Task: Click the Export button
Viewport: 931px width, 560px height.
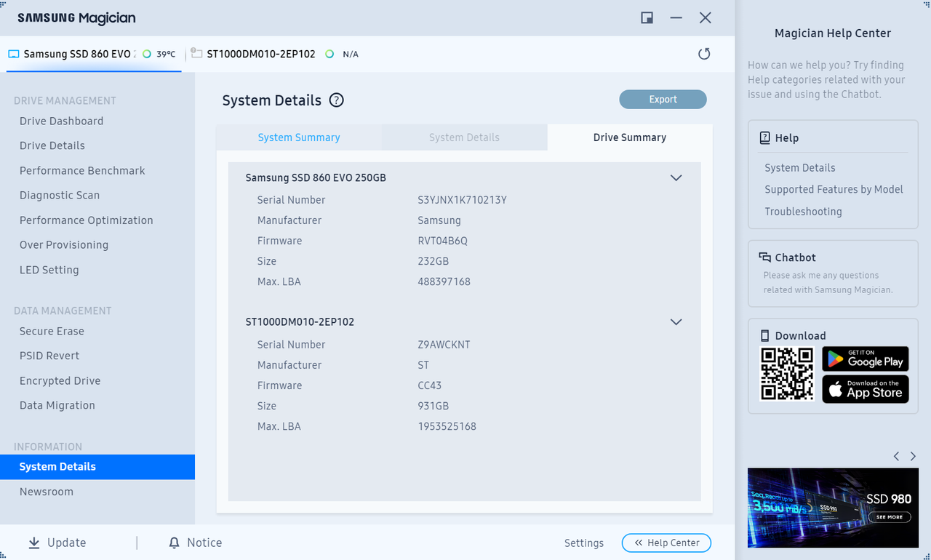Action: tap(663, 100)
